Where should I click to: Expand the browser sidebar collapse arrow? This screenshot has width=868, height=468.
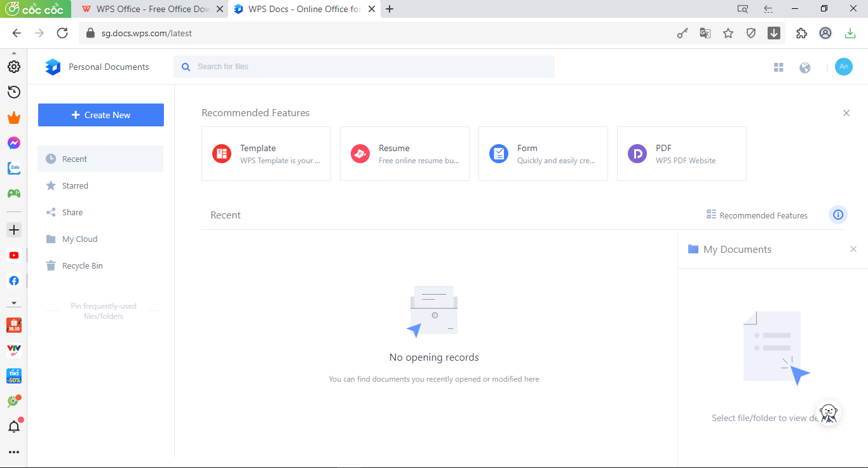point(14,303)
